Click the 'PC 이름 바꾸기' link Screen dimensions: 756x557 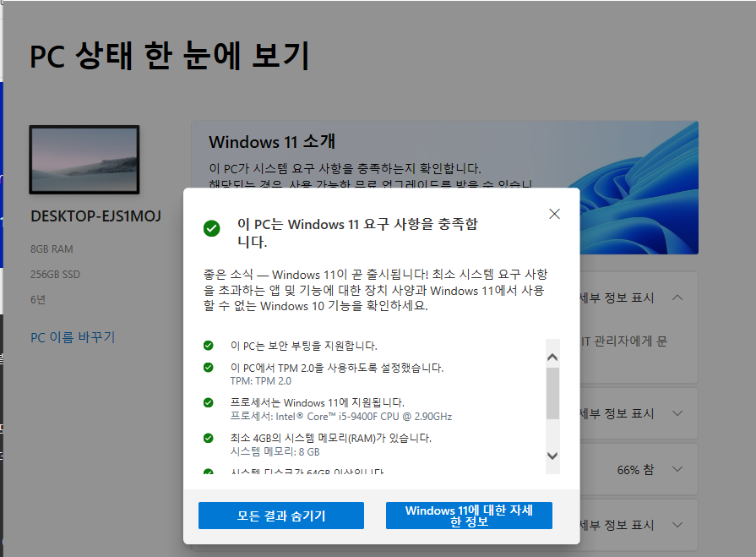(73, 337)
